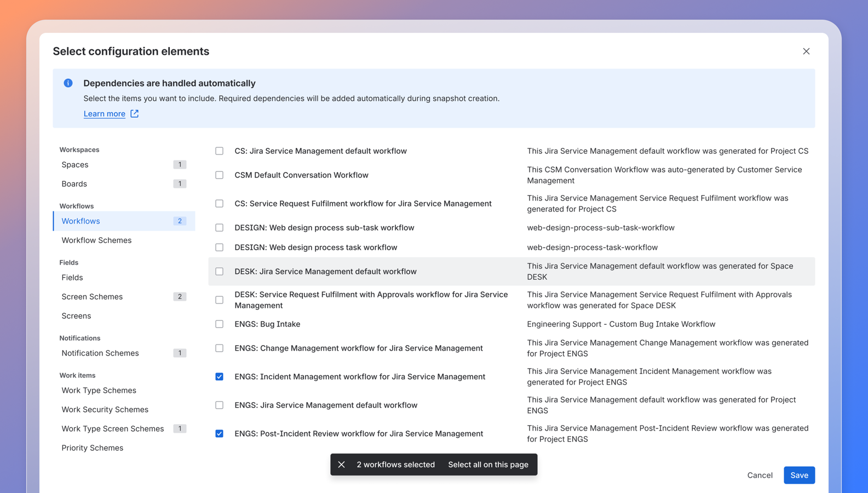Viewport: 868px width, 493px height.
Task: Check the ENGS: Bug Intake checkbox
Action: click(x=219, y=324)
